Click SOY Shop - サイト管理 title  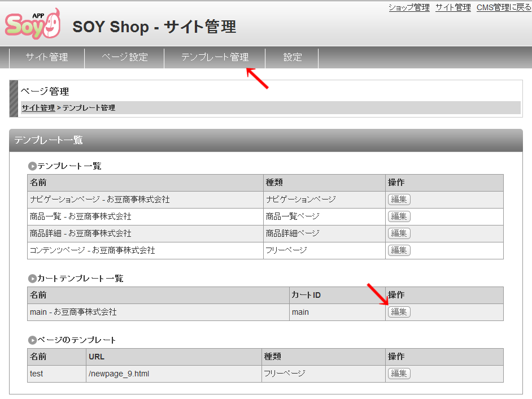tap(154, 27)
